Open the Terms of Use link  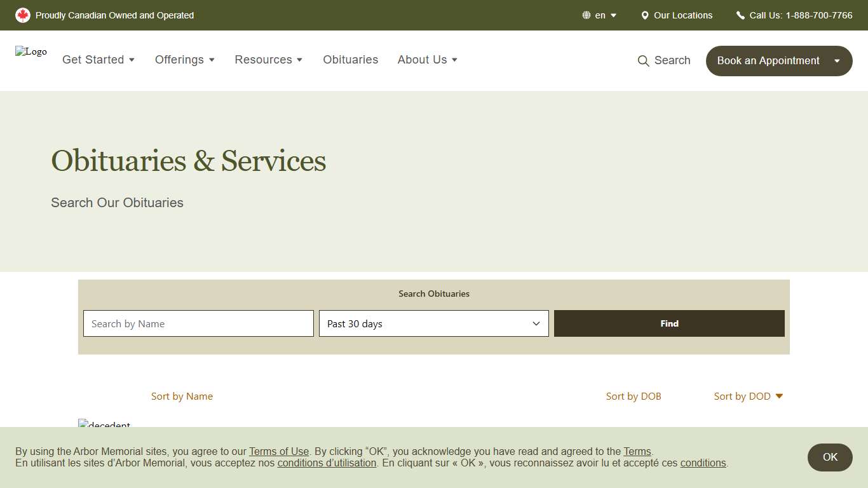[279, 452]
